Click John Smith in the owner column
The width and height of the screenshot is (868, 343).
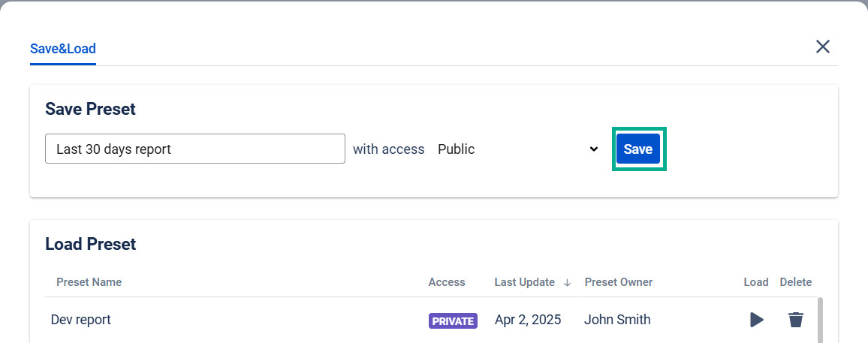pos(617,320)
